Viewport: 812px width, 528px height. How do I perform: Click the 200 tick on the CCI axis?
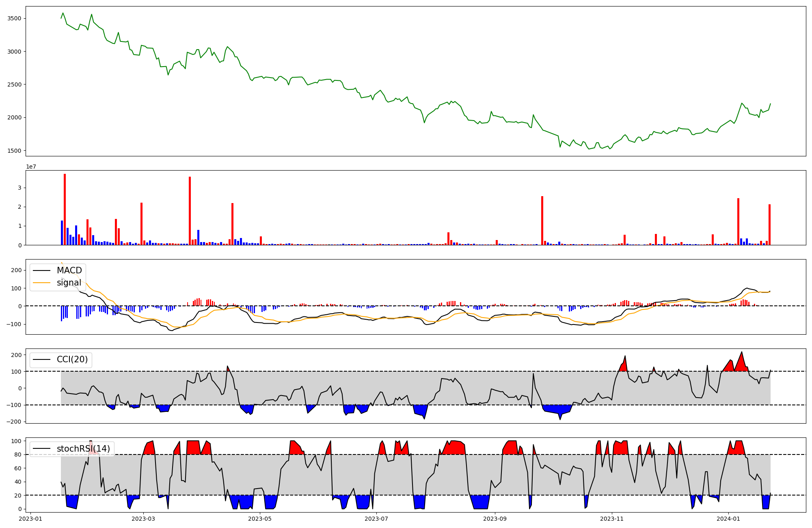point(16,355)
